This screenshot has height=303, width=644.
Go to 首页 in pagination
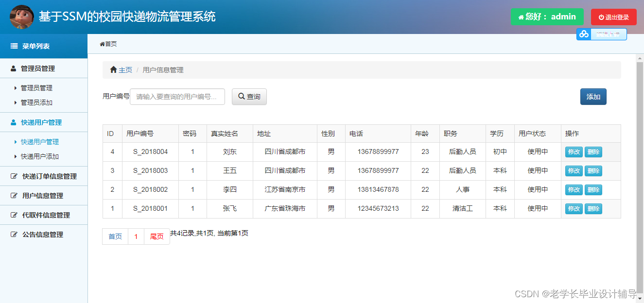pyautogui.click(x=115, y=236)
